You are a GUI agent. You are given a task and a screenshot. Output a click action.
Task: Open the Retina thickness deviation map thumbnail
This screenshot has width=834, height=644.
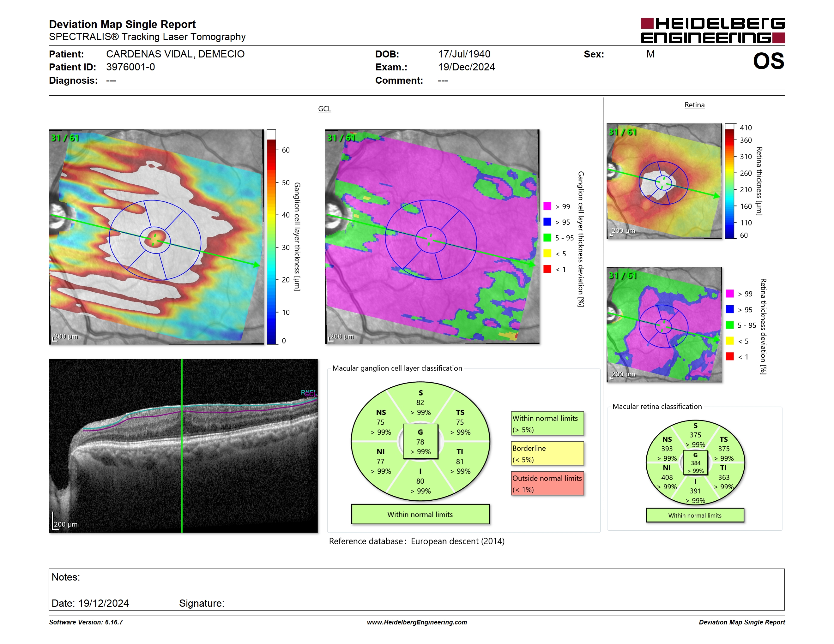[x=664, y=324]
